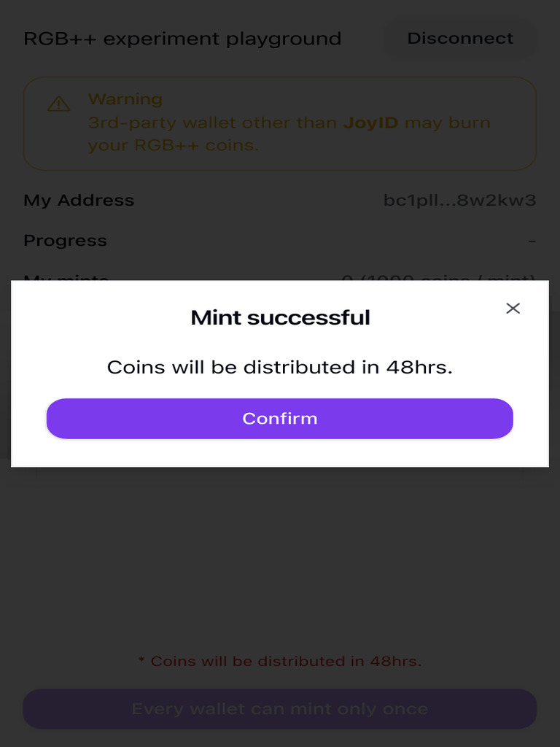Disconnect the connected wallet
The width and height of the screenshot is (560, 747).
461,38
